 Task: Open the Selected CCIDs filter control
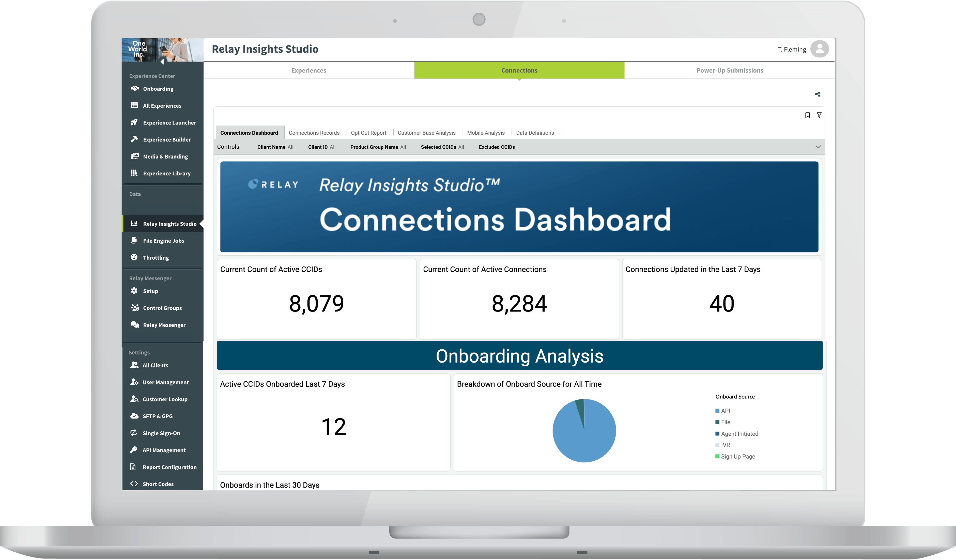point(442,147)
